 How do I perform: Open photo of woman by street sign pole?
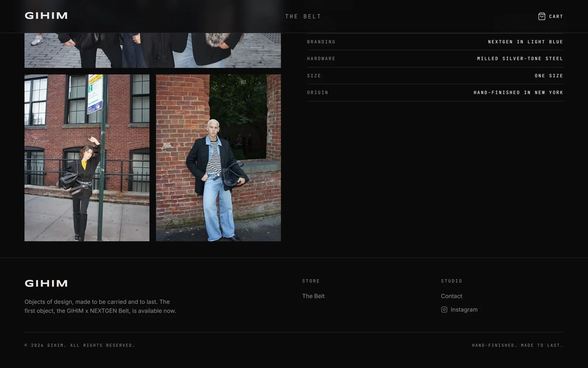(x=87, y=158)
